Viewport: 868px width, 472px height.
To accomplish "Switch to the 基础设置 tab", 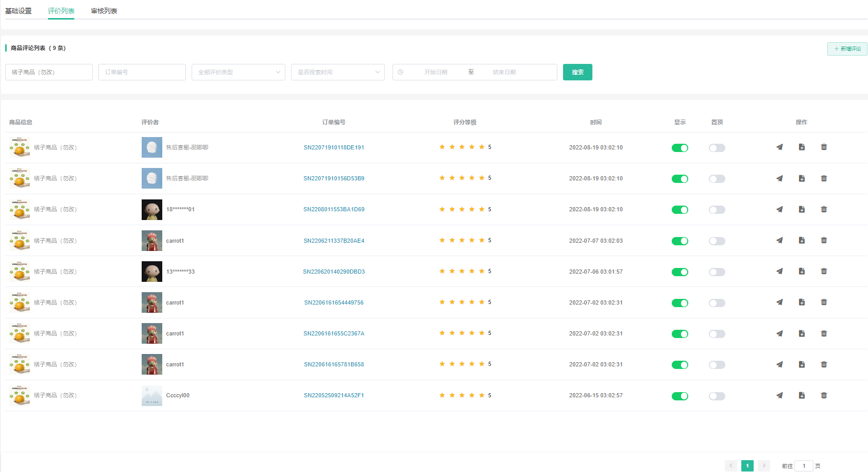I will pyautogui.click(x=19, y=11).
